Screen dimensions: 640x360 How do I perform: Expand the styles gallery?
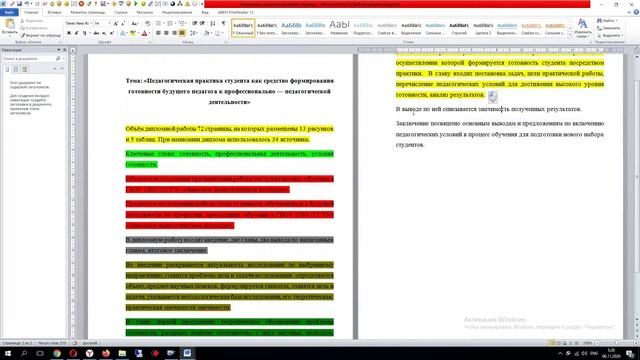[x=570, y=36]
